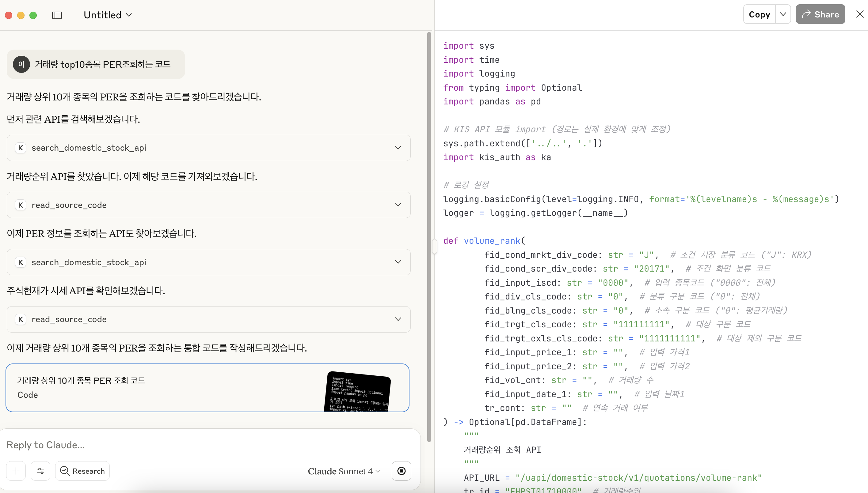868x493 pixels.
Task: Click K icon of first search_domestic_stock_api row
Action: pos(21,148)
